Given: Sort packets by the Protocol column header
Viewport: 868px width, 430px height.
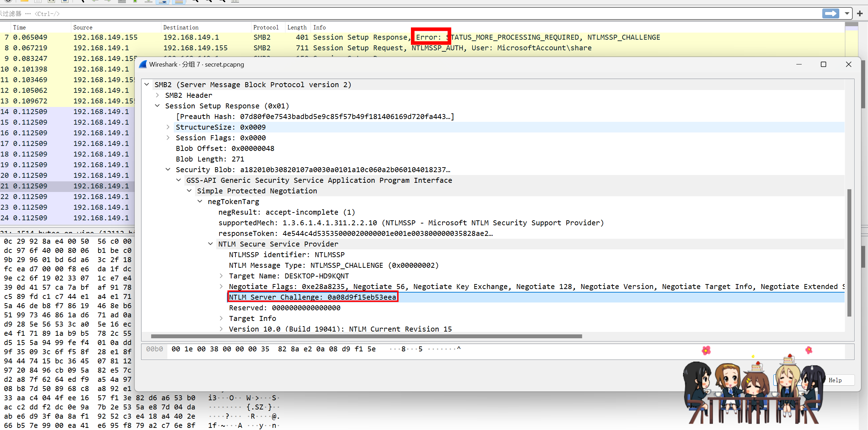Looking at the screenshot, I should [266, 27].
